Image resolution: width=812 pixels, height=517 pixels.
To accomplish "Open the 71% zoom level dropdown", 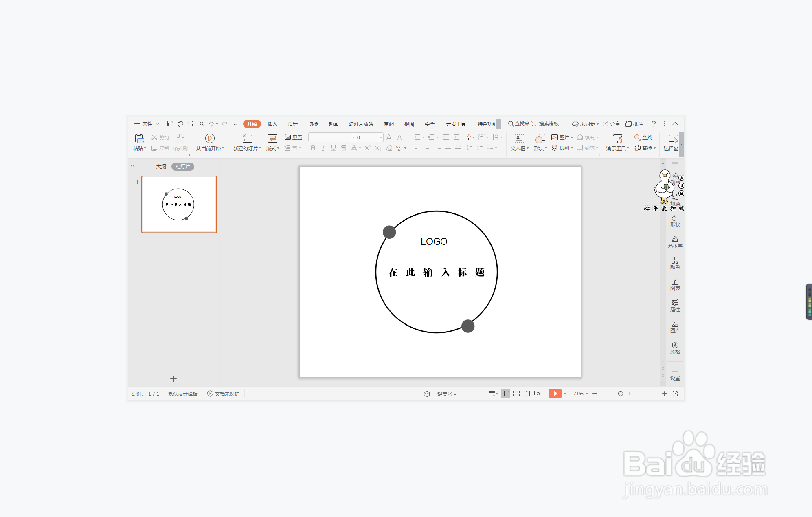I will point(580,394).
